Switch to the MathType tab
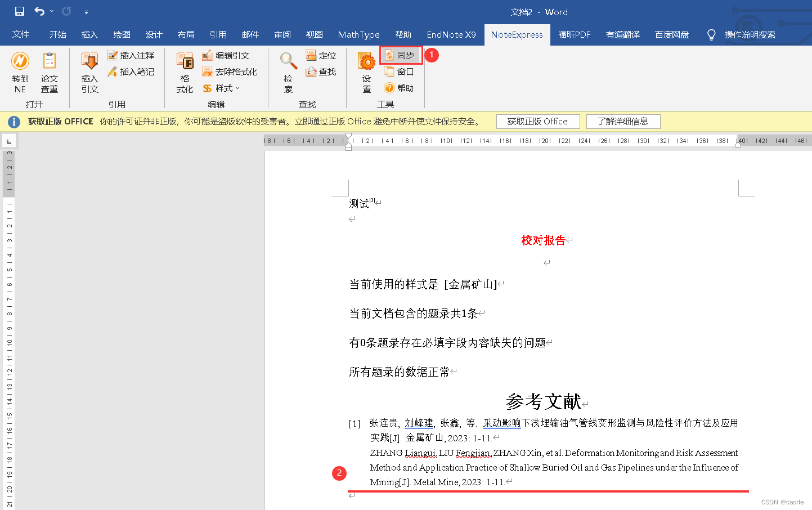Viewport: 812px width, 510px height. click(x=359, y=34)
